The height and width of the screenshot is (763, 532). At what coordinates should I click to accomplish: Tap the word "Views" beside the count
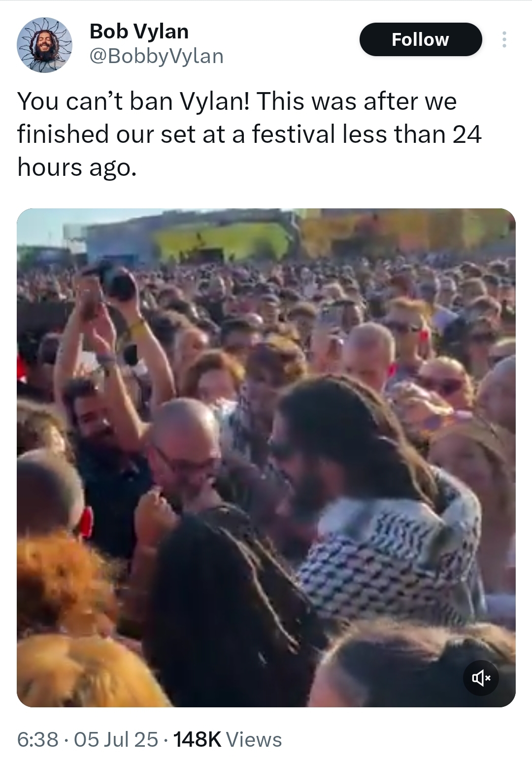click(254, 739)
